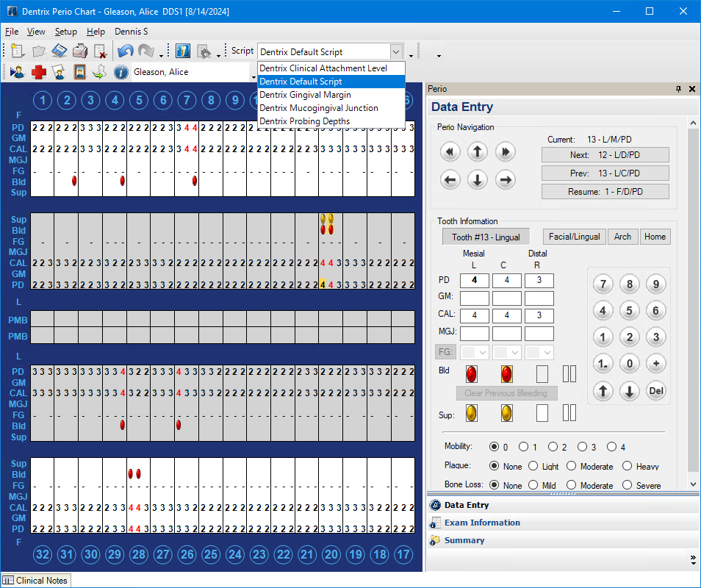The image size is (701, 588).
Task: Choose Dentrix Probing Depths from script list
Action: (x=304, y=121)
